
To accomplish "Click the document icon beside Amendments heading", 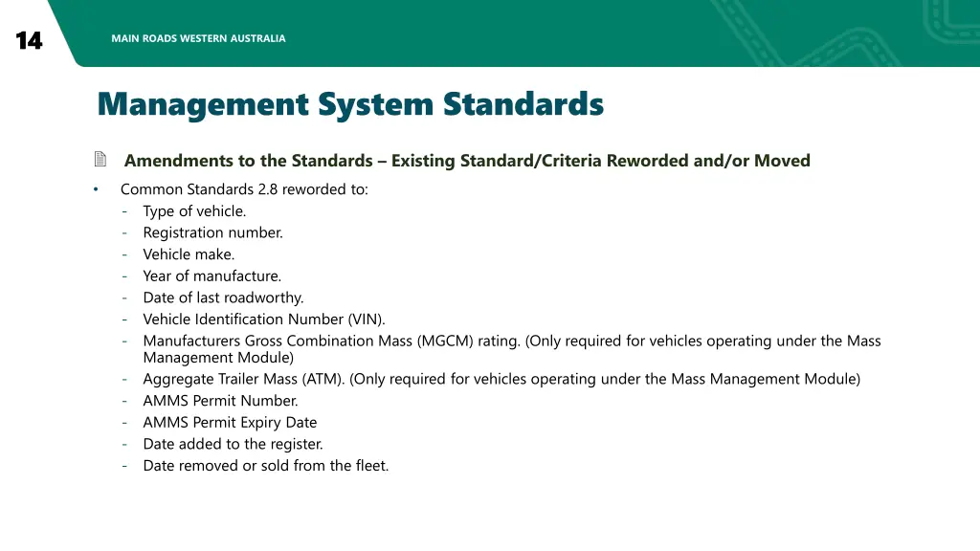I will click(x=100, y=160).
